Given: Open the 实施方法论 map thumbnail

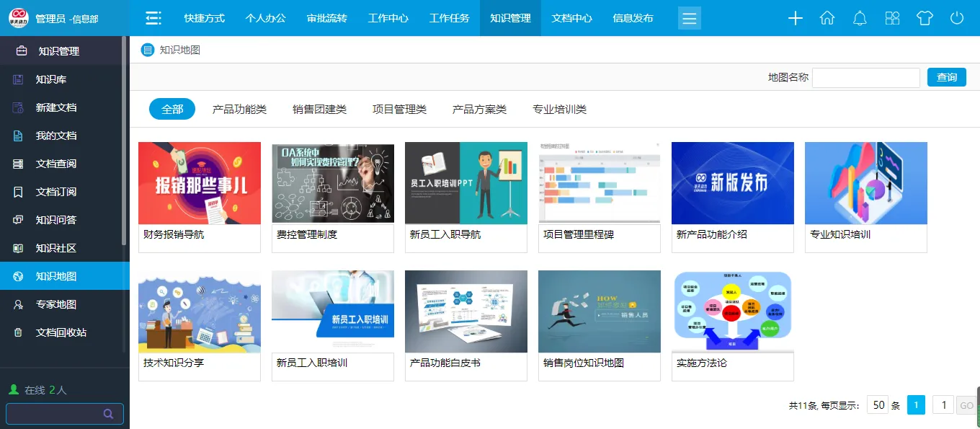Looking at the screenshot, I should 732,311.
